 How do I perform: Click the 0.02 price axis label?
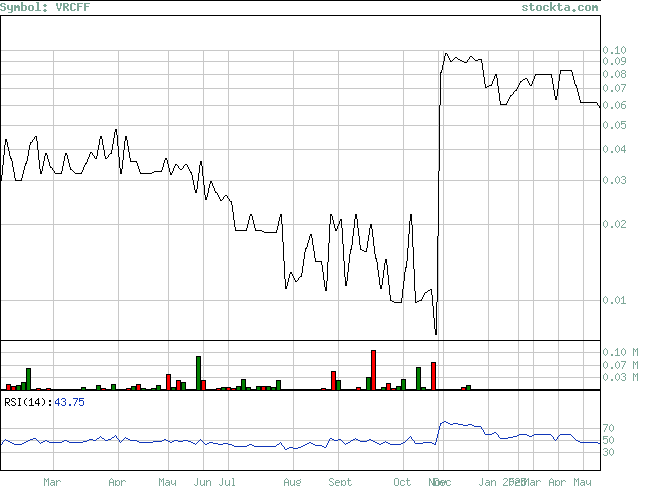point(614,224)
